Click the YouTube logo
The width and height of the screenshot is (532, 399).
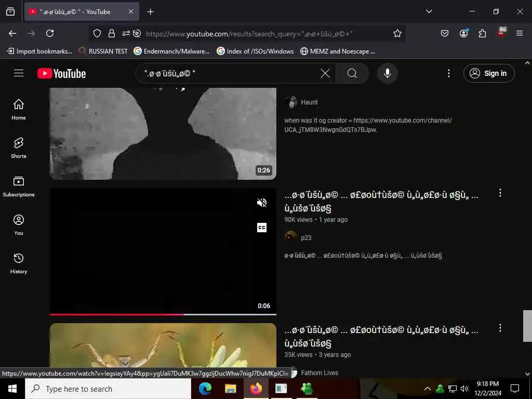click(61, 73)
